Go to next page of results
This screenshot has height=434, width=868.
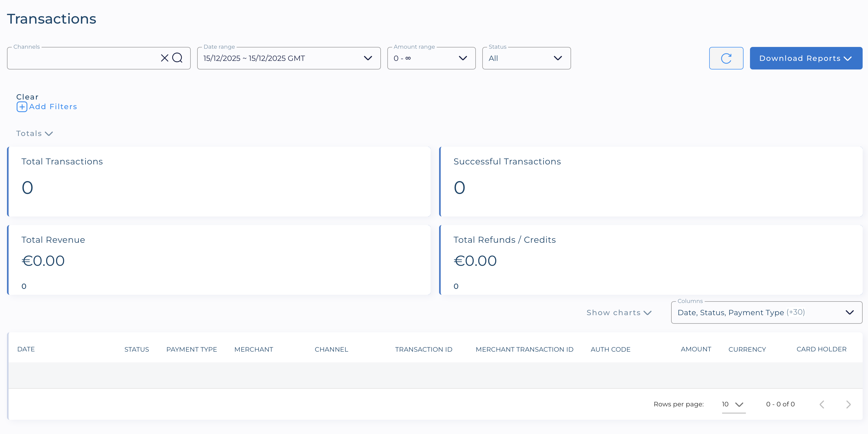848,404
